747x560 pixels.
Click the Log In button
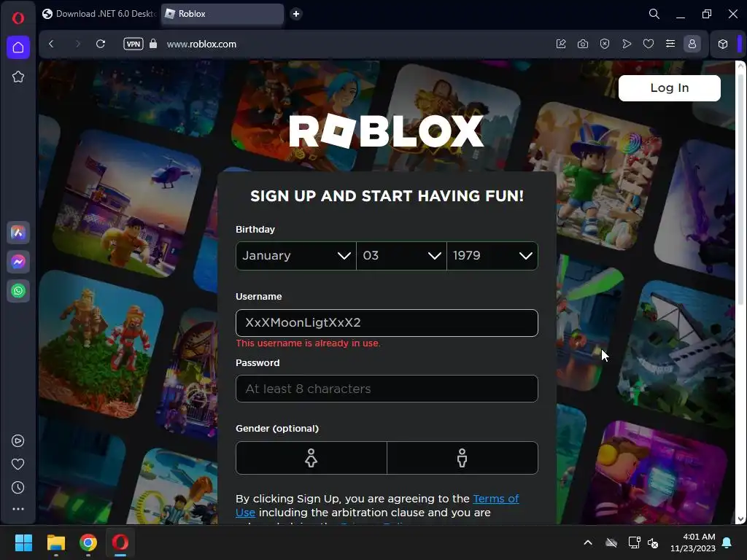(x=670, y=87)
